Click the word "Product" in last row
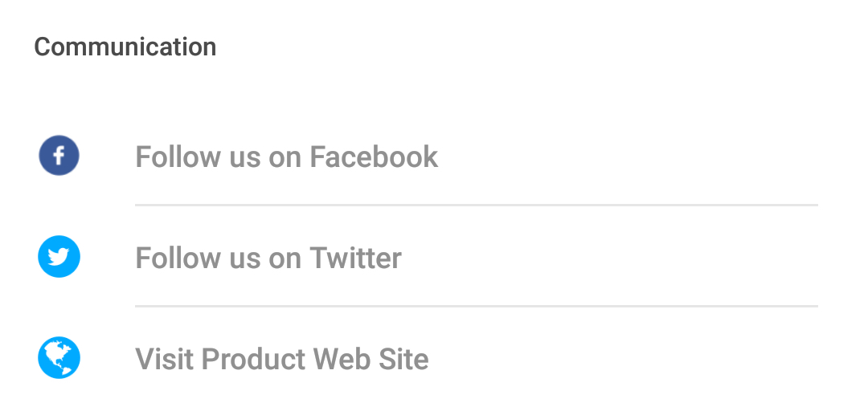Screen dimensions: 868x407 tap(254, 359)
